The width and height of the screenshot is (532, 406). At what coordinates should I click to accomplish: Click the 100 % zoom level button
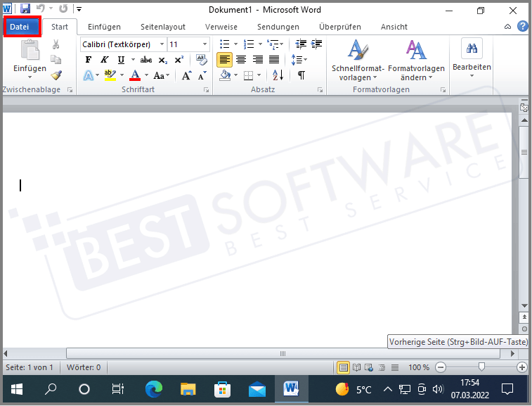(x=419, y=367)
